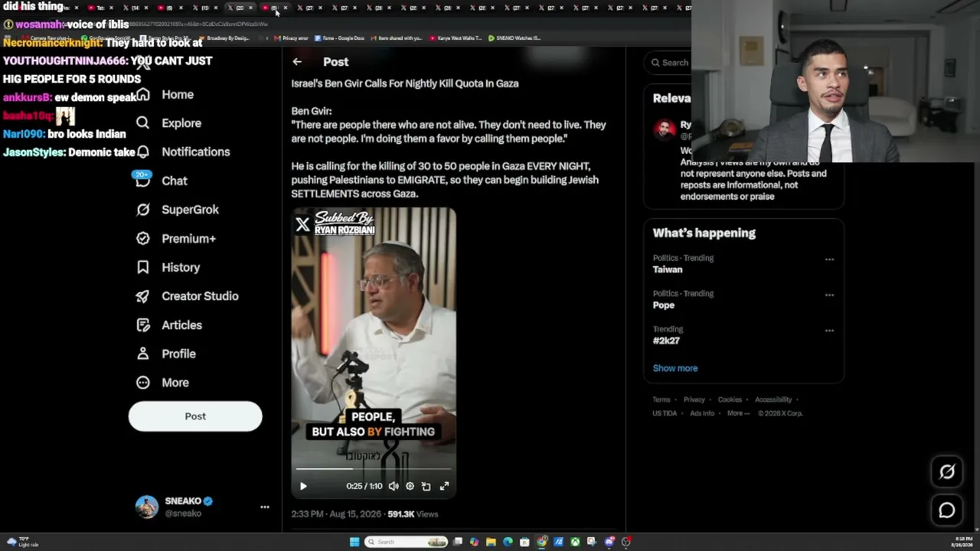Open options for Taiwan trend
The width and height of the screenshot is (980, 551).
click(x=829, y=259)
